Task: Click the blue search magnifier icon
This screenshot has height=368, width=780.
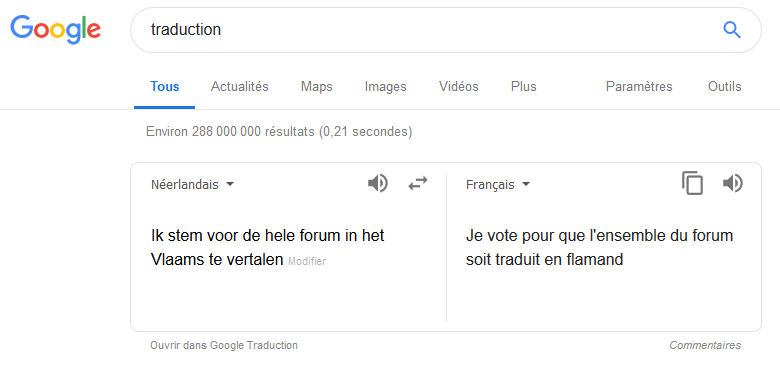Action: pyautogui.click(x=732, y=30)
